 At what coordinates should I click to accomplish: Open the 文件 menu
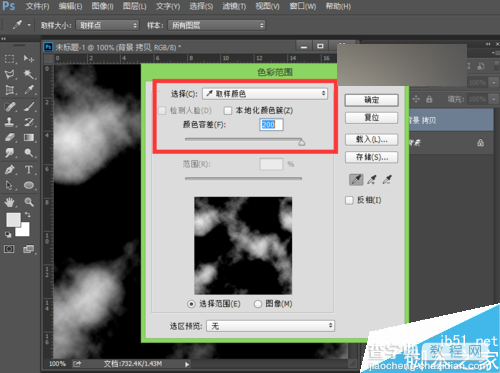click(37, 6)
